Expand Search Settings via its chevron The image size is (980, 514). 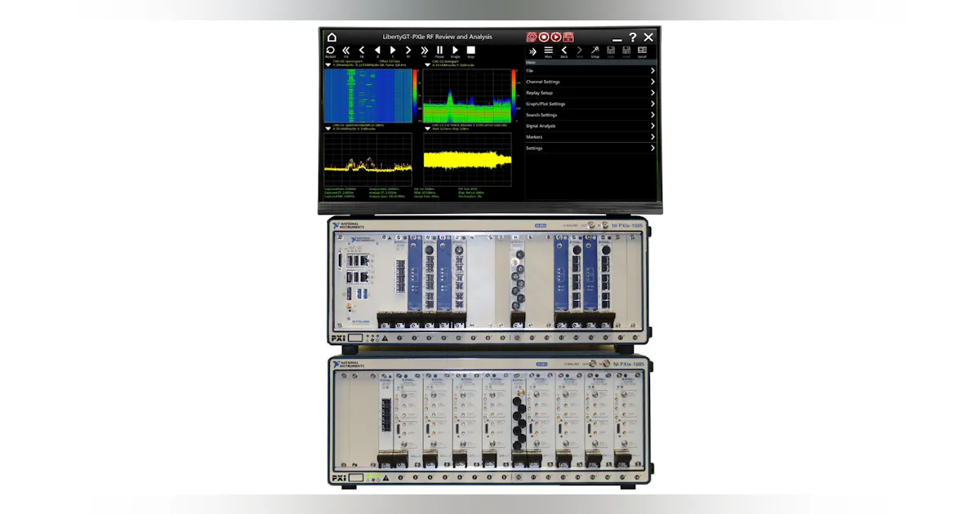[653, 115]
